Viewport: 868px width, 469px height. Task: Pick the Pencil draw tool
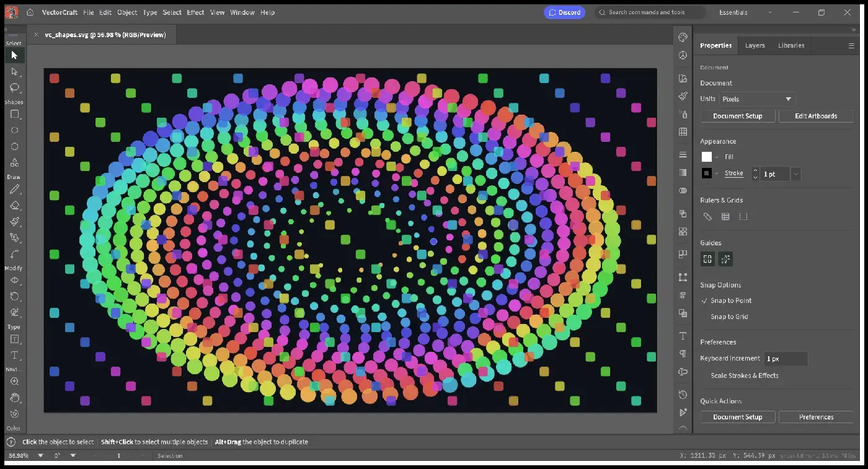point(14,189)
